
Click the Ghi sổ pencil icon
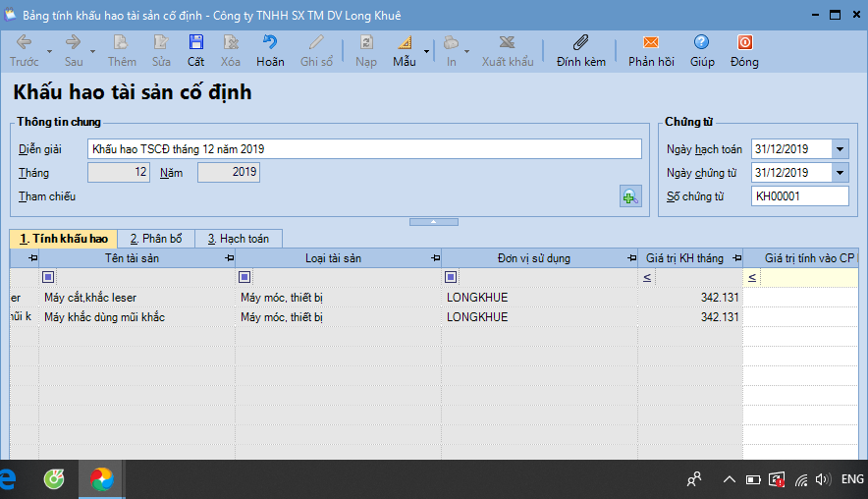[x=316, y=42]
